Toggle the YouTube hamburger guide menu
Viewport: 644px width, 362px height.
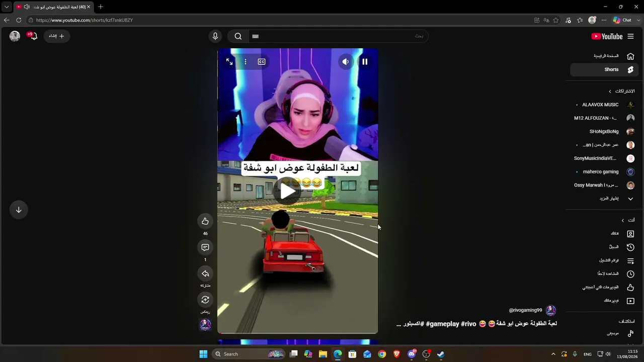pos(630,36)
